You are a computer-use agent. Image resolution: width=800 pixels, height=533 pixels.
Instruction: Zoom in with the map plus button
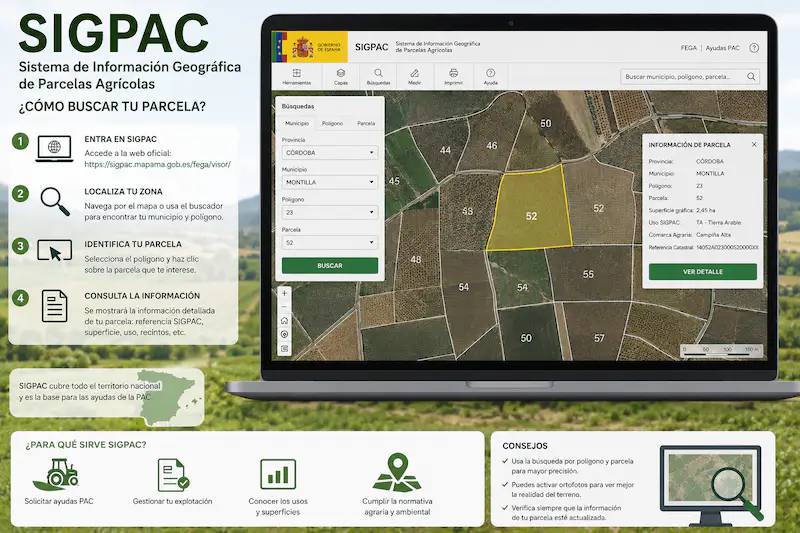284,293
